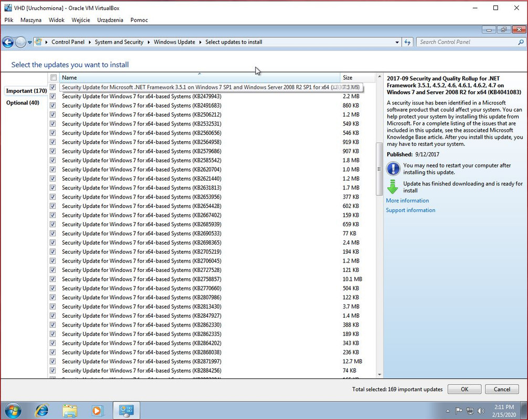Open the Plik menu
528x420 pixels.
(x=9, y=20)
